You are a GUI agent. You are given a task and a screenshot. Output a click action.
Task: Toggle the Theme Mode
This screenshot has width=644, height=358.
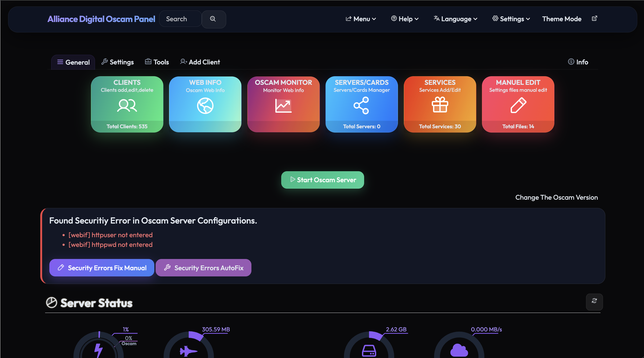click(562, 19)
